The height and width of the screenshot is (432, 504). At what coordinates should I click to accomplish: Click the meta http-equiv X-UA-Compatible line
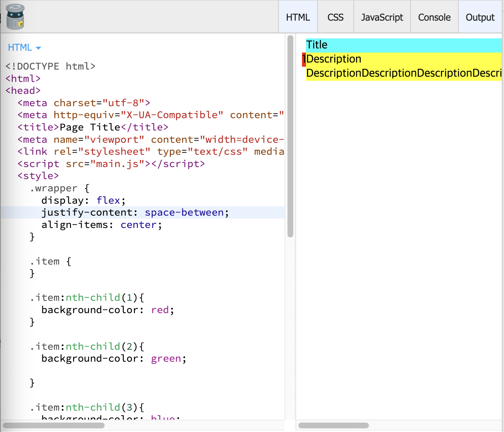pos(151,115)
